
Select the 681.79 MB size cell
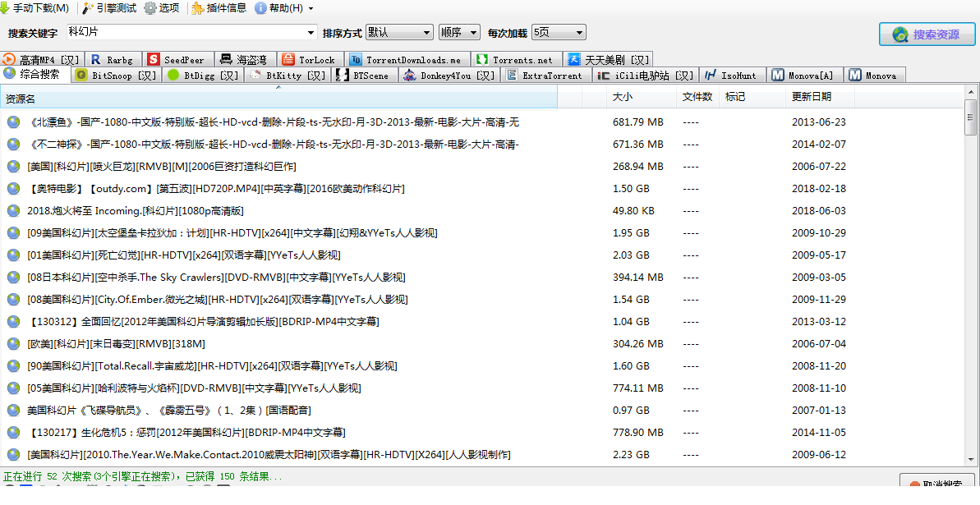(638, 122)
